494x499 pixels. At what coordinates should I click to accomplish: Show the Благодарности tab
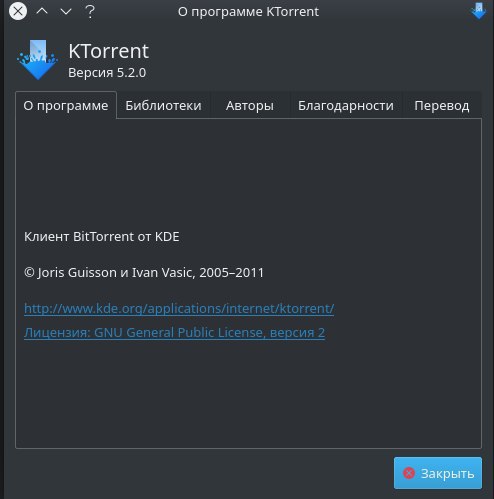pos(346,105)
